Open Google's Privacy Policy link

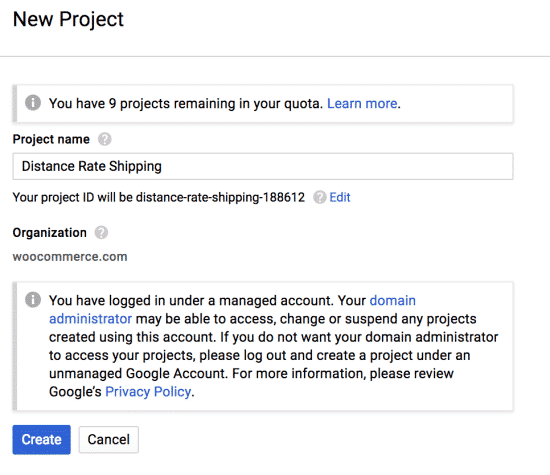click(x=148, y=392)
